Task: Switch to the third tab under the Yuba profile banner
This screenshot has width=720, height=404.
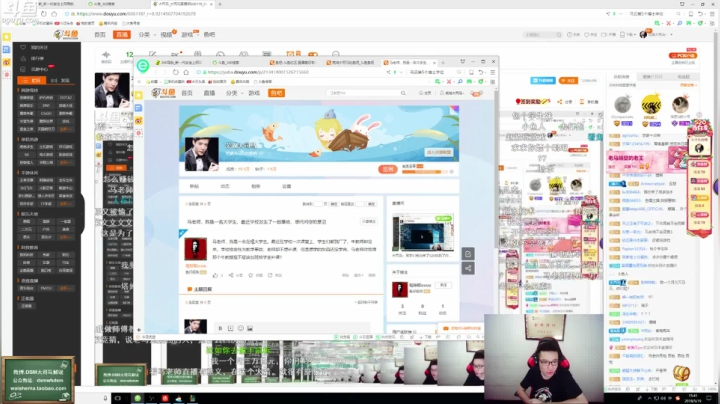Action: click(256, 186)
